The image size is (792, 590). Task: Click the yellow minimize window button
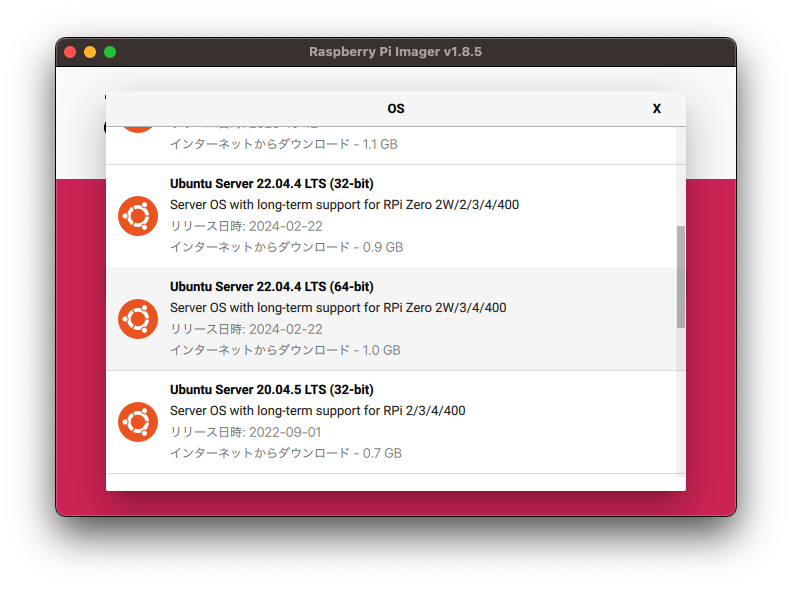coord(90,52)
